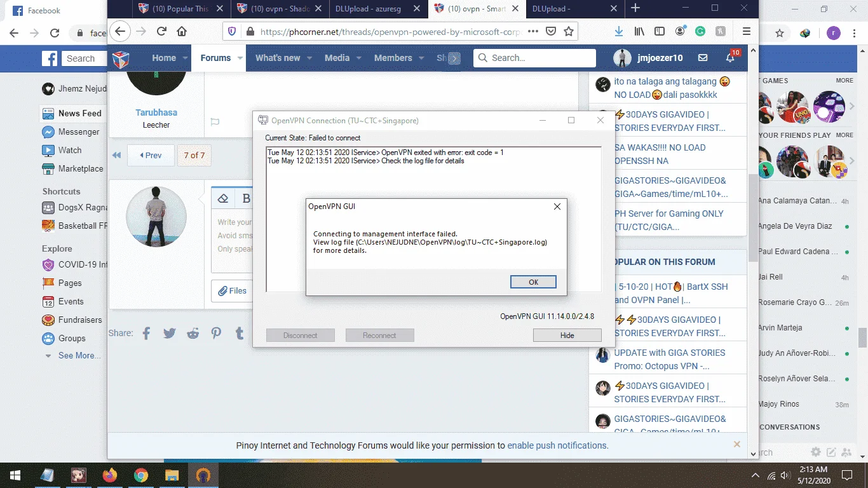Open the Firefox library icon
Viewport: 868px width, 488px height.
(639, 31)
